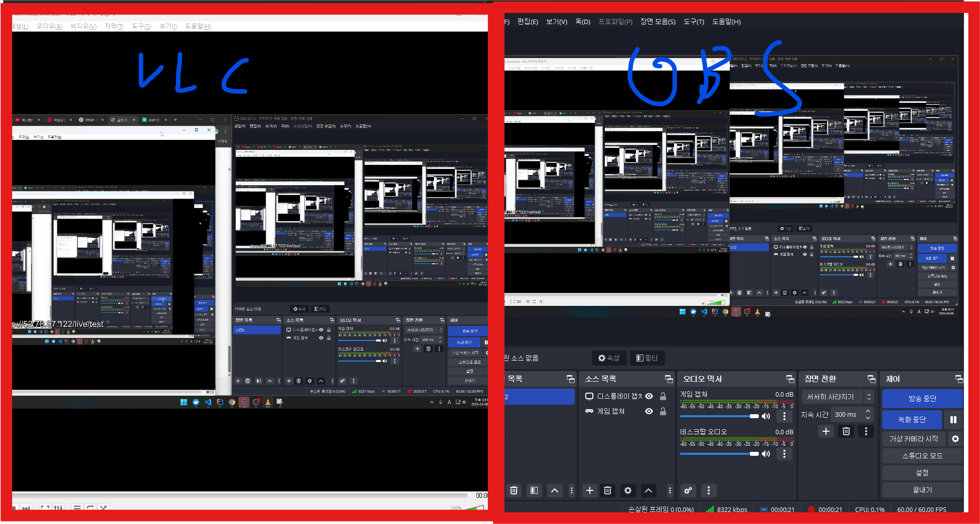980x524 pixels.
Task: Increase 지속 시간 with up arrow
Action: [868, 411]
